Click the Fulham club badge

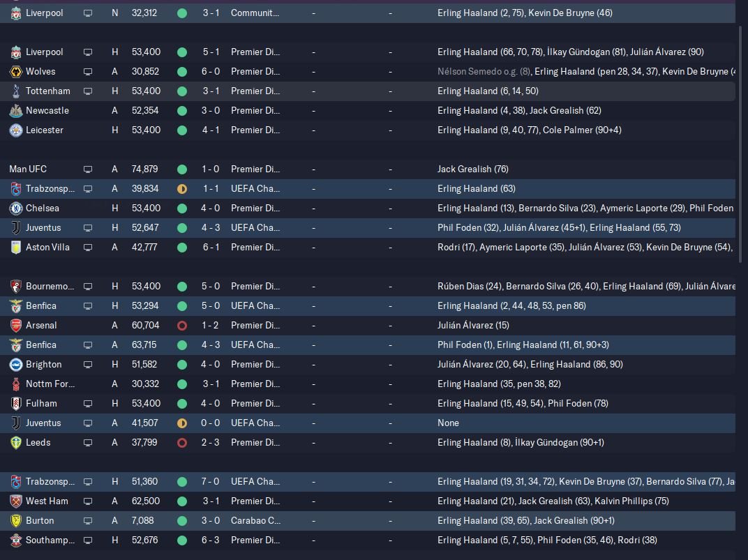pos(16,404)
